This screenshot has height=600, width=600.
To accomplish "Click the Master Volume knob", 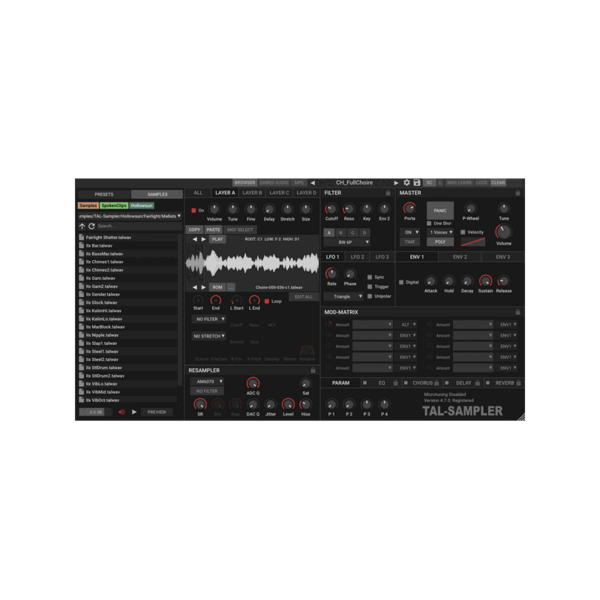I will point(504,232).
